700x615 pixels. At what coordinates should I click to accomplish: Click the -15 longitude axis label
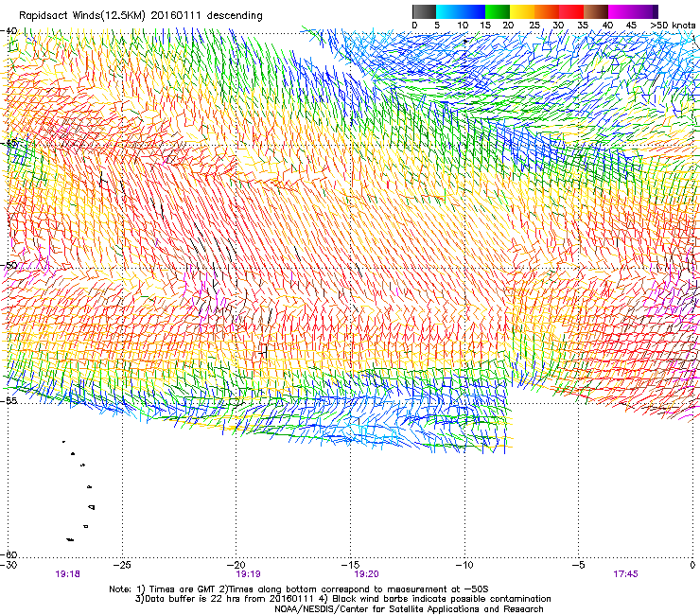[x=350, y=565]
